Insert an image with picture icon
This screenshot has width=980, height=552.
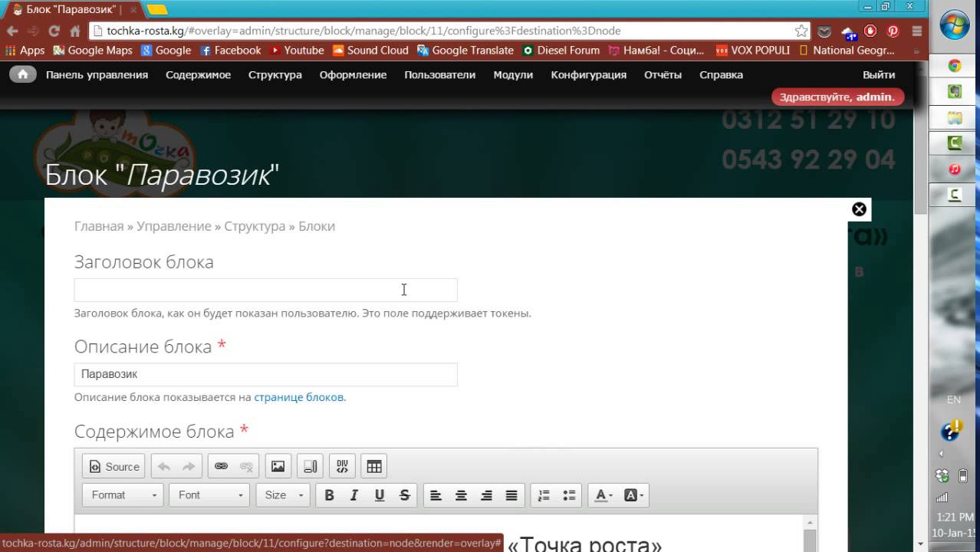(278, 466)
